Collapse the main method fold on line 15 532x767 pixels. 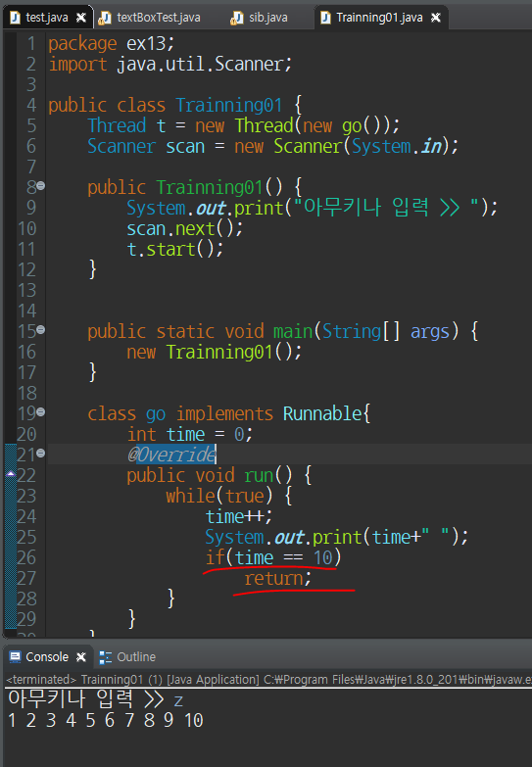(x=41, y=330)
